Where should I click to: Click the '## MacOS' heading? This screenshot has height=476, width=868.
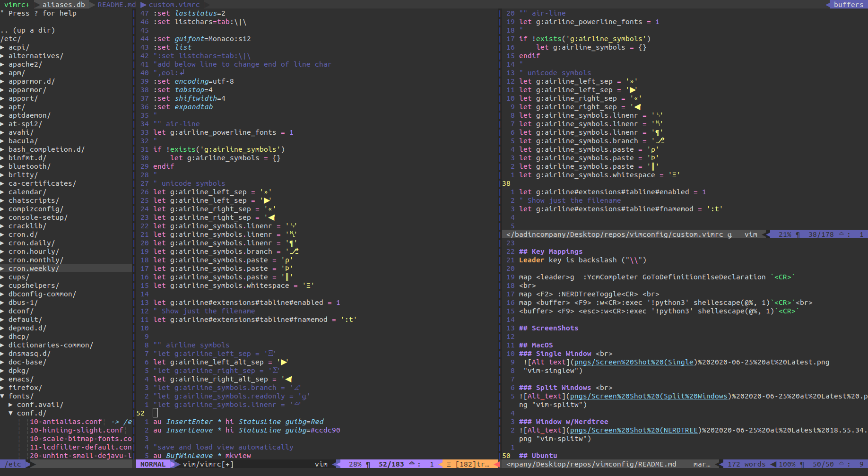pyautogui.click(x=536, y=345)
